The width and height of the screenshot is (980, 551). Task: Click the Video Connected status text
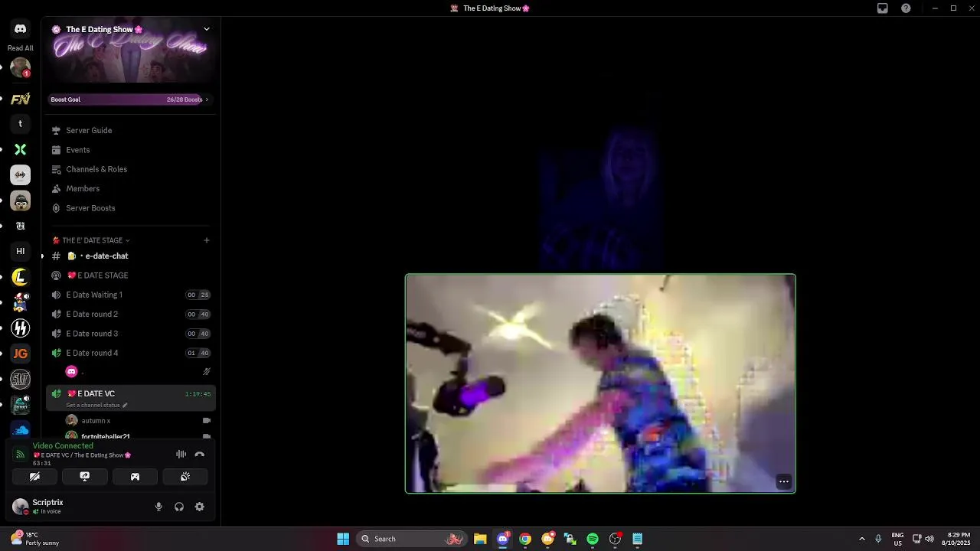point(63,445)
